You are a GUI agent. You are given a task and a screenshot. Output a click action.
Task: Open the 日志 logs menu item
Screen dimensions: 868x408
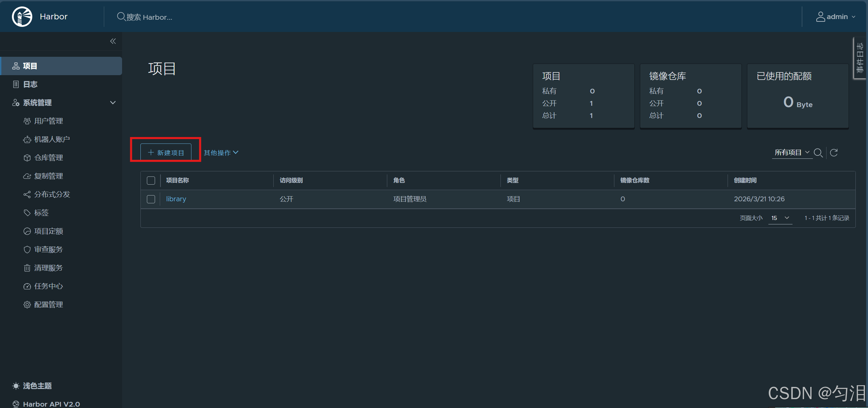pos(30,84)
